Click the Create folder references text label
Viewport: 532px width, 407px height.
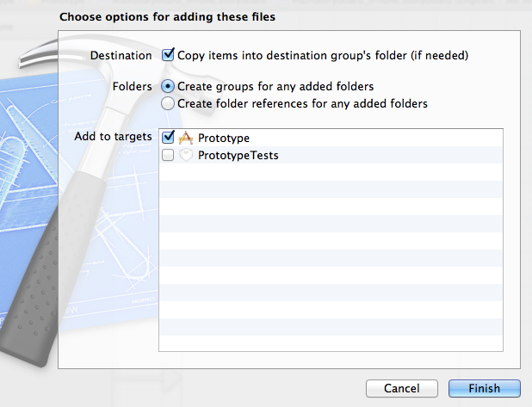(x=302, y=103)
